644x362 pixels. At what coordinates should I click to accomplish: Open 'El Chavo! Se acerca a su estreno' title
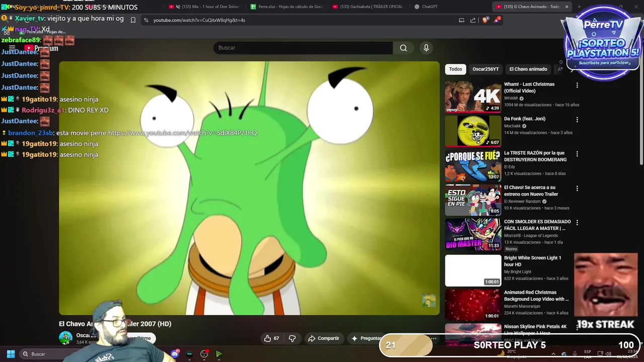coord(531,191)
